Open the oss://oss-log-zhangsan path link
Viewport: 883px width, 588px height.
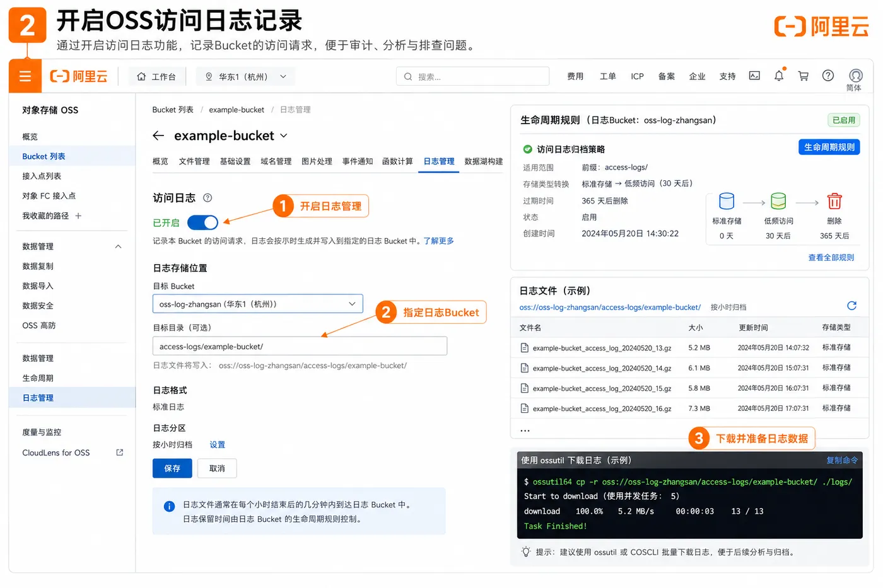pos(610,308)
